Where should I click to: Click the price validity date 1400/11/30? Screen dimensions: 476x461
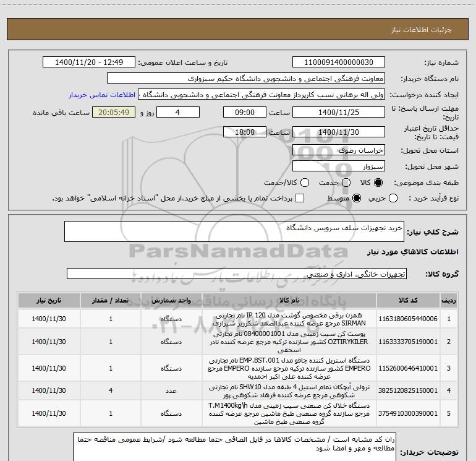coord(339,132)
